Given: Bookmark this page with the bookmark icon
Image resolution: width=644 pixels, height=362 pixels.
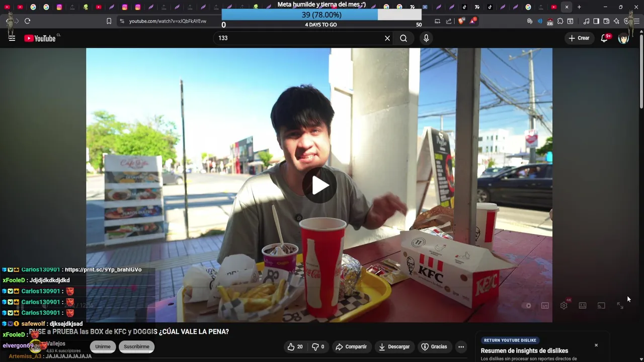Looking at the screenshot, I should point(109,21).
